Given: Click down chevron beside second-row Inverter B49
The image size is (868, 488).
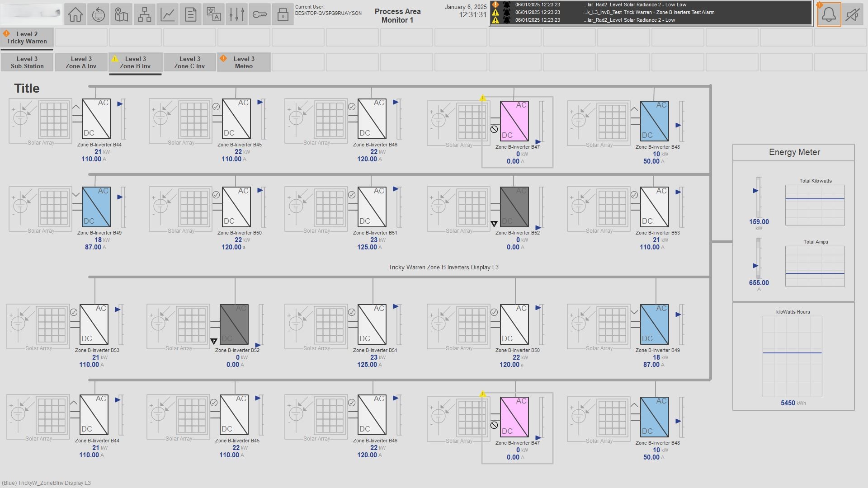Looking at the screenshot, I should pyautogui.click(x=76, y=195).
